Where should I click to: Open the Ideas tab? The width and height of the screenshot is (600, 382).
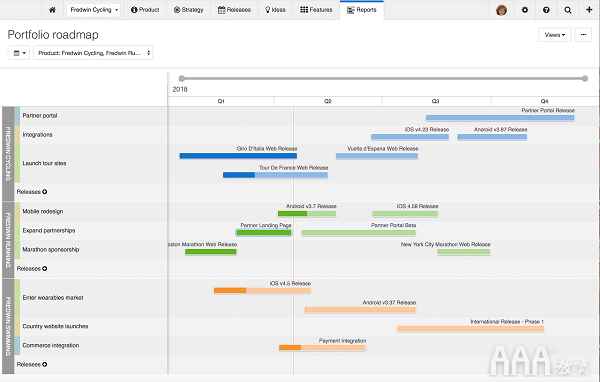coord(275,10)
